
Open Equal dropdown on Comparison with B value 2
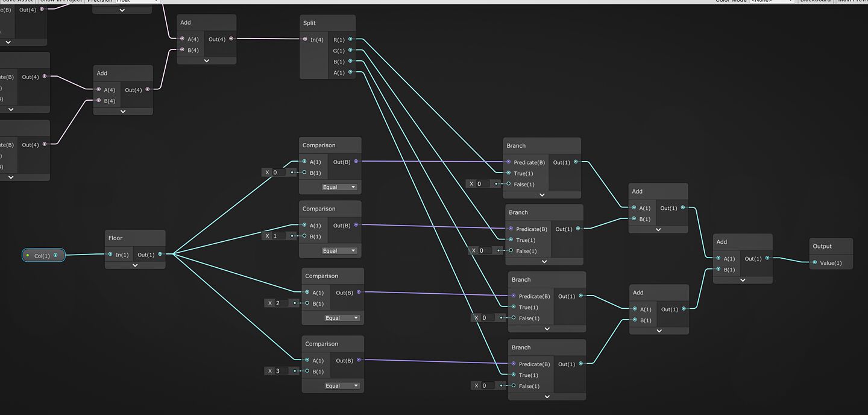pos(342,318)
